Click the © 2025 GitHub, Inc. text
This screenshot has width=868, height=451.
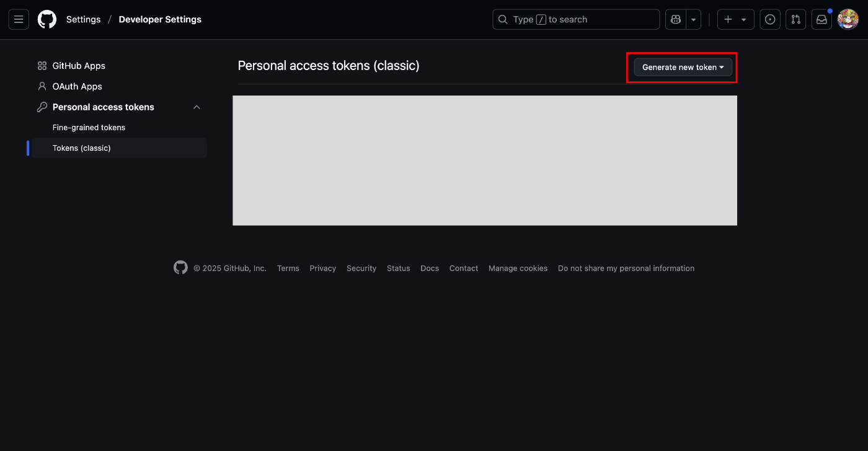click(230, 269)
